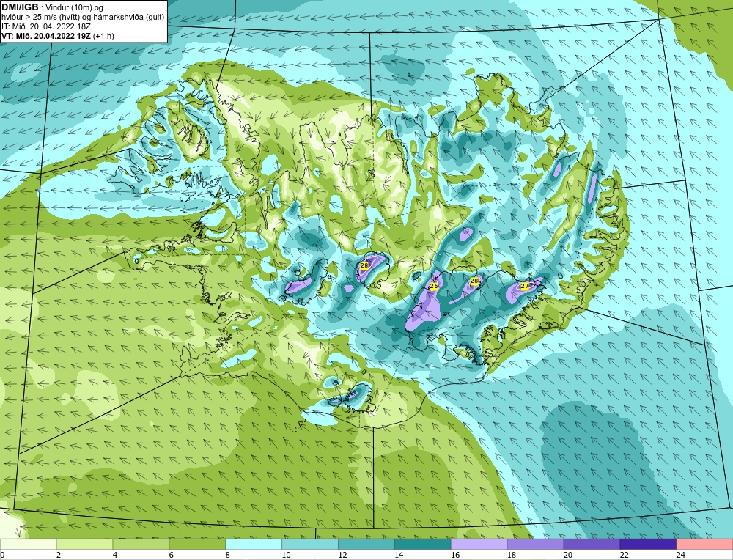
Task: Pick the 2–4 m/s light green swatch
Action: [84, 545]
